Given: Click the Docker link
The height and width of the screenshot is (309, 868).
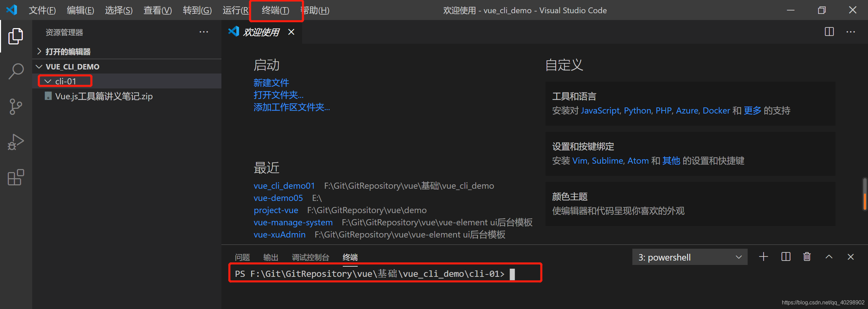Looking at the screenshot, I should (716, 111).
